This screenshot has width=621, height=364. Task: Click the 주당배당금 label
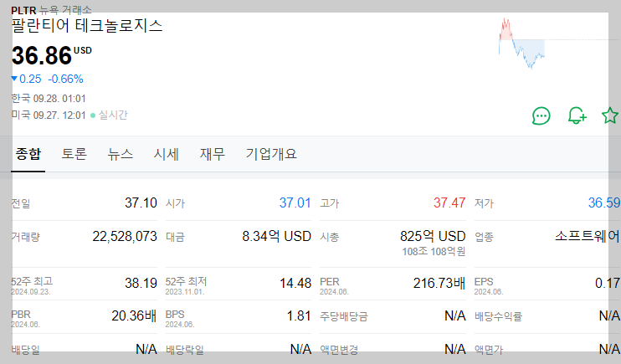(344, 316)
